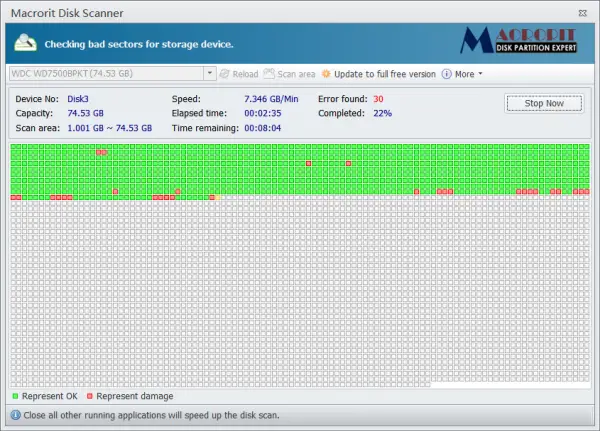Click the Checking bad sectors header text

point(139,44)
